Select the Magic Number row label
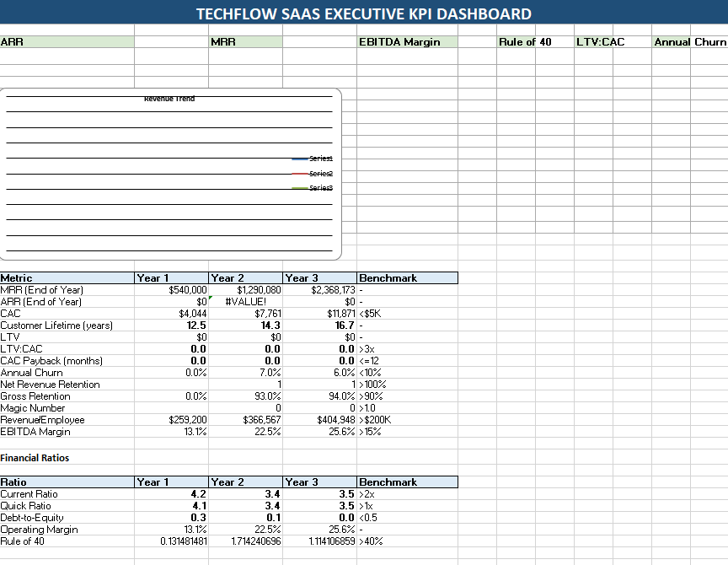 coord(67,408)
